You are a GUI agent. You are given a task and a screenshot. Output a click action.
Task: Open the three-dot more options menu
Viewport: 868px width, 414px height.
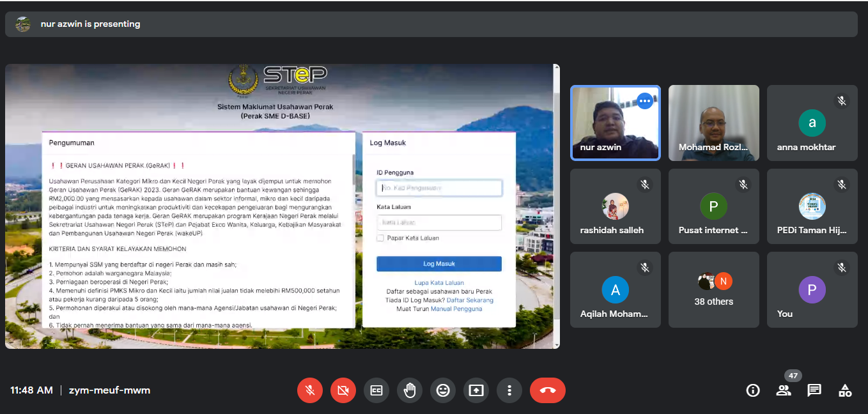[509, 390]
